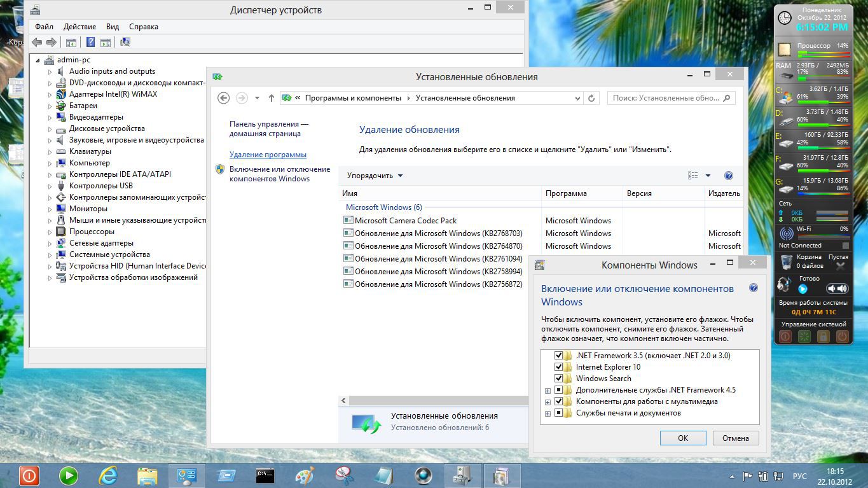
Task: Select Audio inputs and outputs device category
Action: coord(112,71)
